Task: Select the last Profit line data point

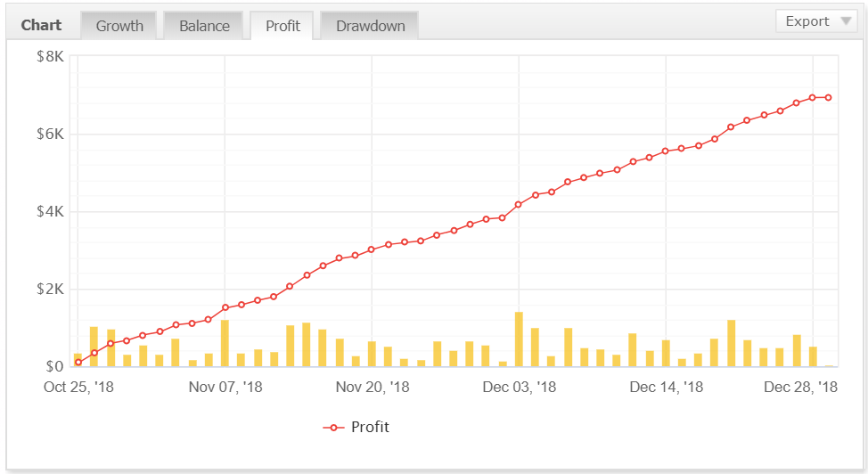Action: [829, 98]
